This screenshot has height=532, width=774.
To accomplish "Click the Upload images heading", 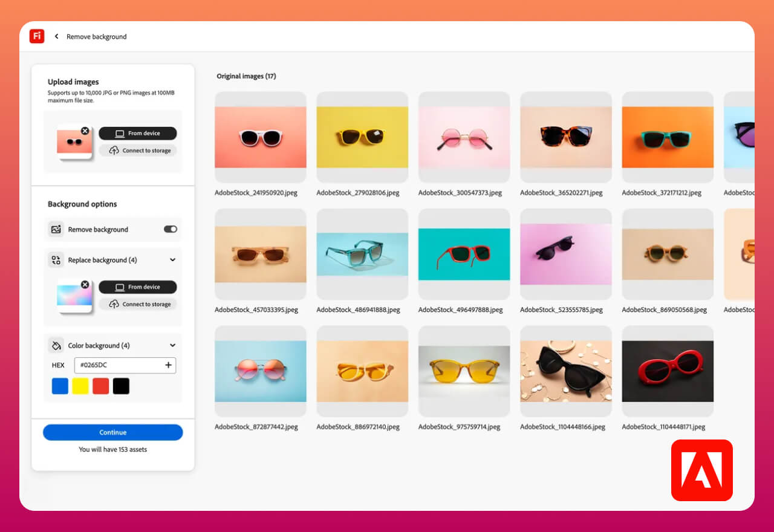I will (x=73, y=82).
